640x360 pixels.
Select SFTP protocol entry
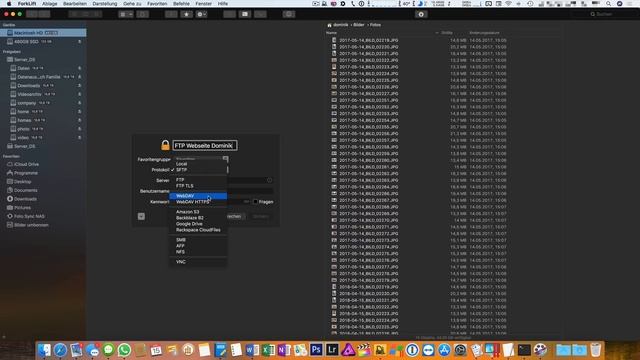click(198, 170)
